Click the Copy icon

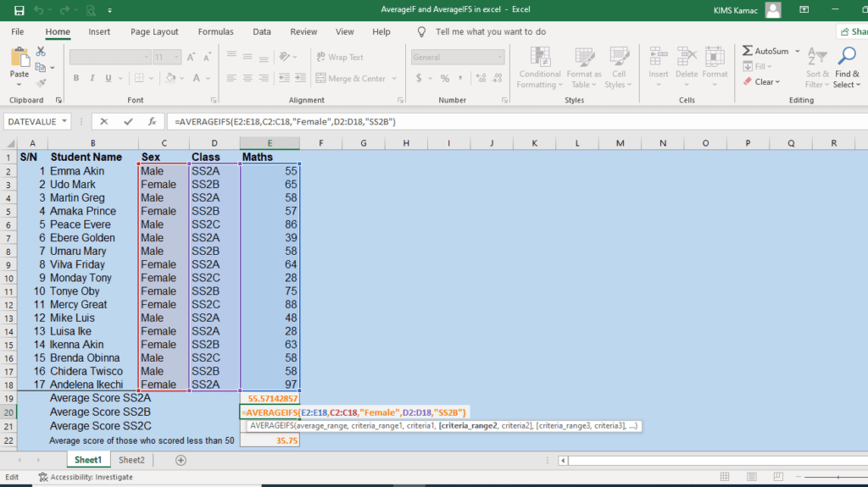41,68
